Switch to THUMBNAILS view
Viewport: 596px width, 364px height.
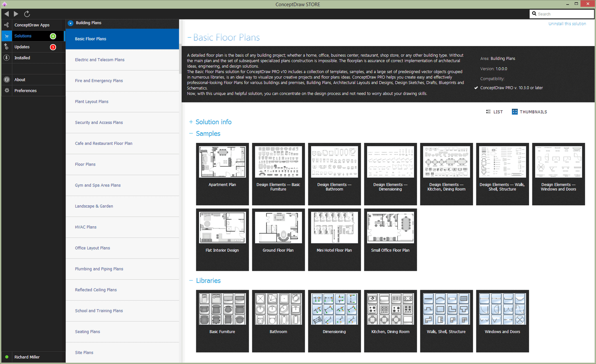tap(529, 112)
